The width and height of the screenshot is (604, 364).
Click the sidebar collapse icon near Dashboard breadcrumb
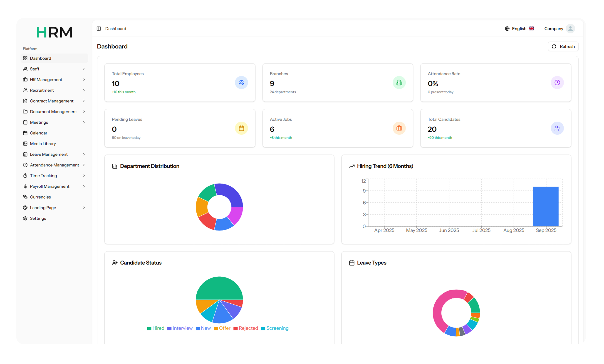point(99,28)
